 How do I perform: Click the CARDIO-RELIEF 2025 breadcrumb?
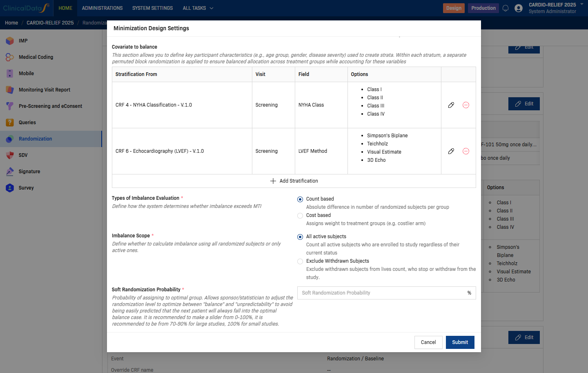click(x=50, y=23)
